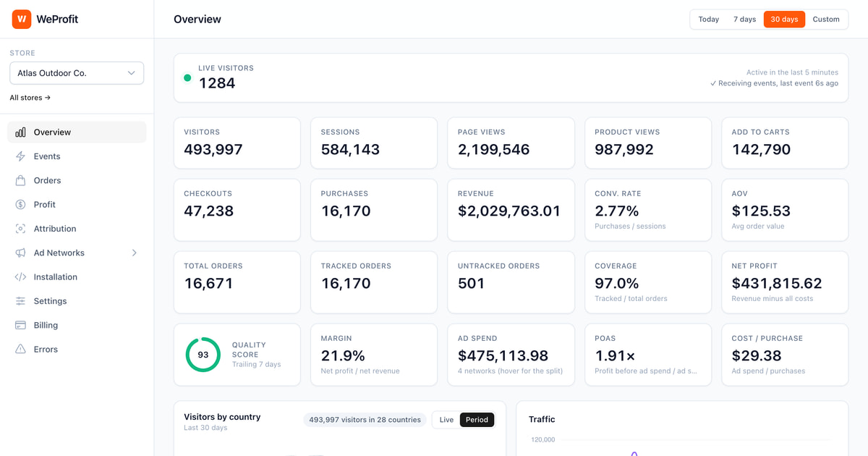Go to the Overview page
The height and width of the screenshot is (456, 868).
pos(77,132)
